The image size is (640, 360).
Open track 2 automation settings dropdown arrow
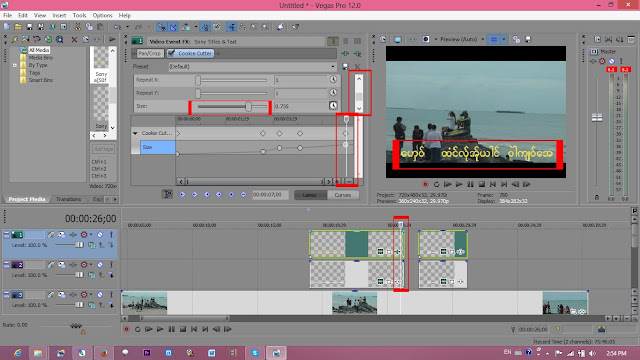91,265
